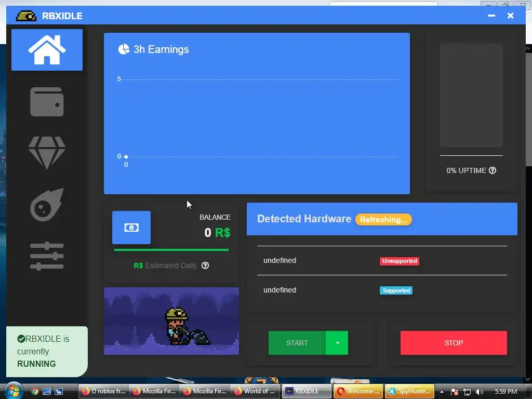Image resolution: width=532 pixels, height=399 pixels.
Task: Click the 'Detected Hardware' heading
Action: click(304, 219)
